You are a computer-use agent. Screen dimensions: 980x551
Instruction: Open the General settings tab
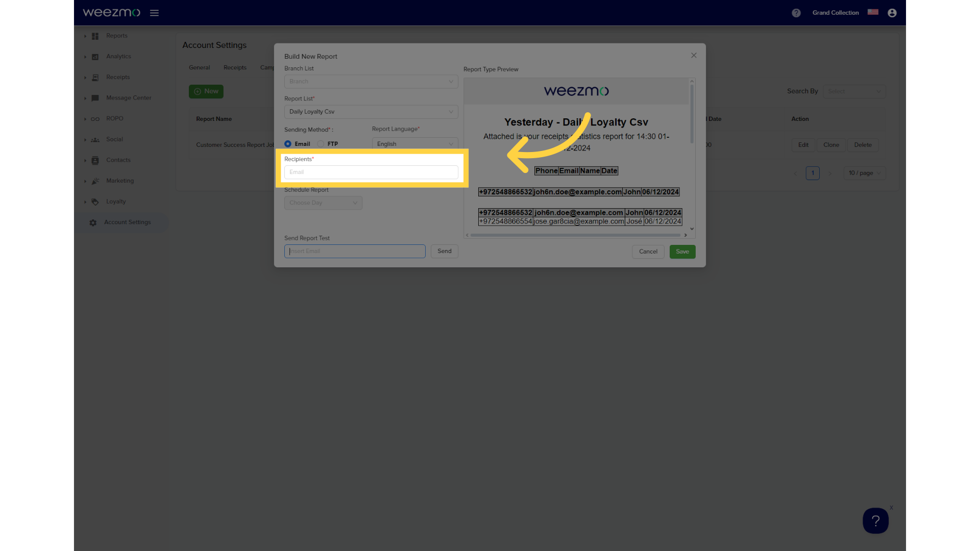[199, 67]
